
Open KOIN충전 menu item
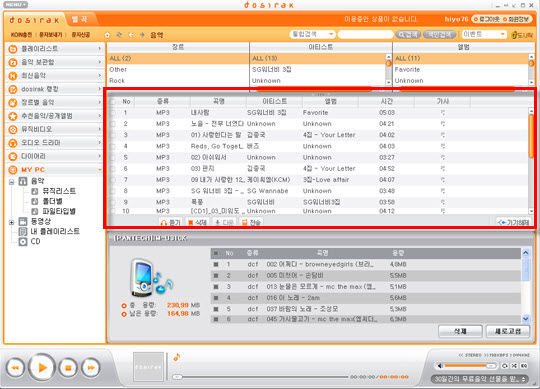21,35
